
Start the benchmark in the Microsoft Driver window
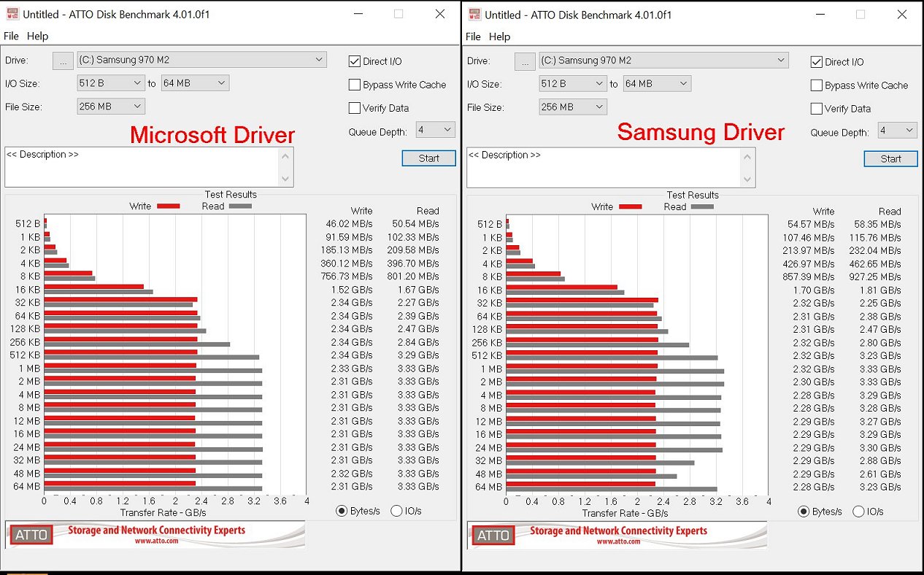(x=428, y=158)
